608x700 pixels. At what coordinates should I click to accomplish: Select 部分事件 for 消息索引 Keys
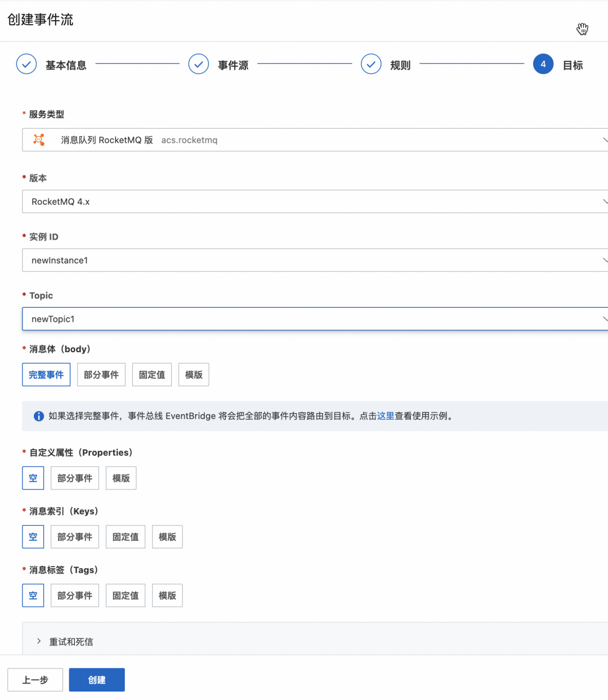75,537
